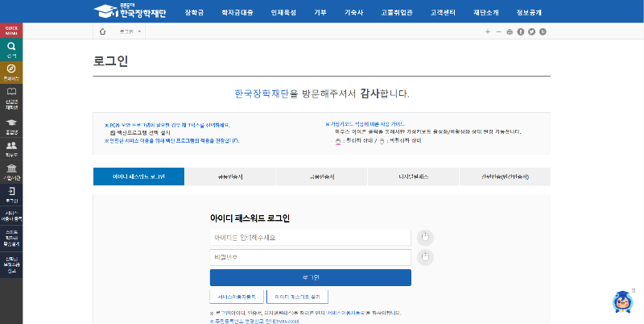Switch to the 디지털원패스 tab

point(414,177)
